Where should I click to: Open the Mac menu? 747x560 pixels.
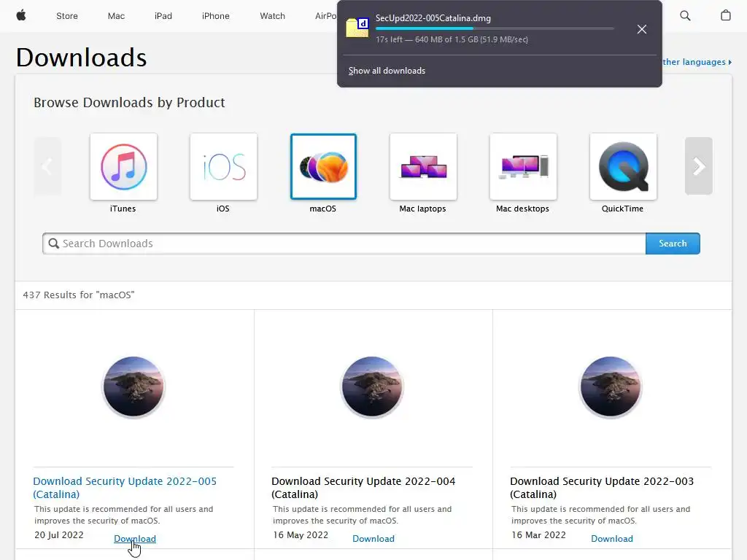pos(116,16)
